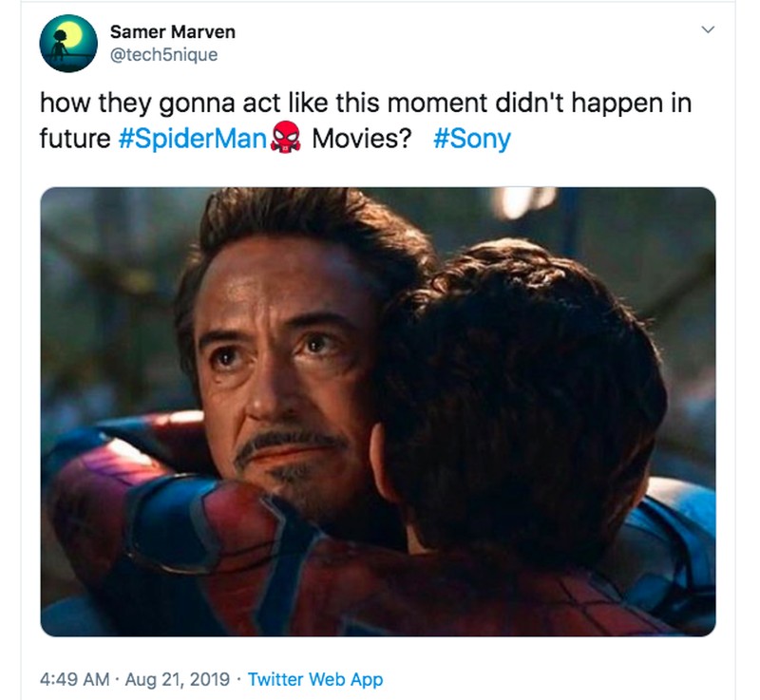Select the Aug 21, 2019 date

[x=179, y=679]
